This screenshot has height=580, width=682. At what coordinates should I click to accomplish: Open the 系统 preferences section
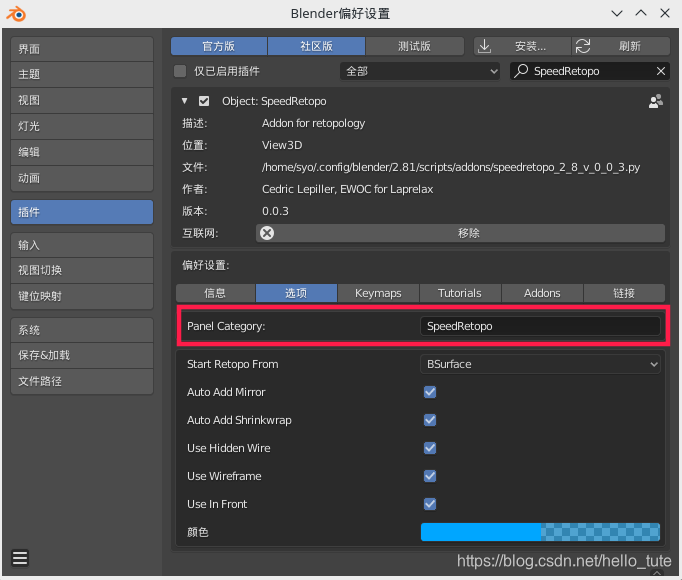(x=82, y=330)
